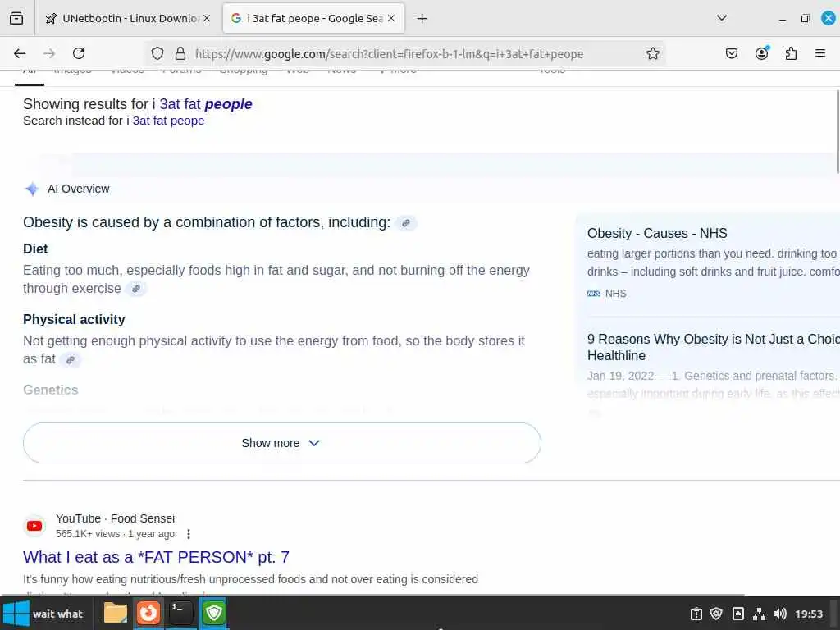Search instead for '3at fat peope' link

(168, 121)
